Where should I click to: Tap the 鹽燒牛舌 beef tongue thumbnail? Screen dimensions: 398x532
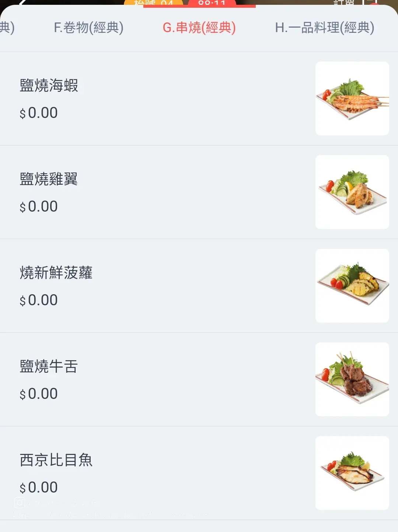(x=352, y=379)
